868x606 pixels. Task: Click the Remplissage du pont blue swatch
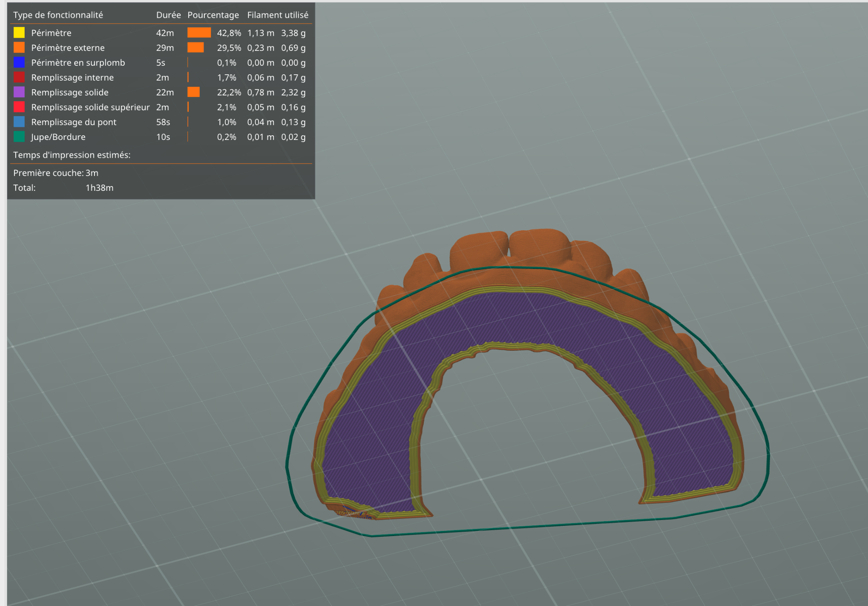pos(19,122)
